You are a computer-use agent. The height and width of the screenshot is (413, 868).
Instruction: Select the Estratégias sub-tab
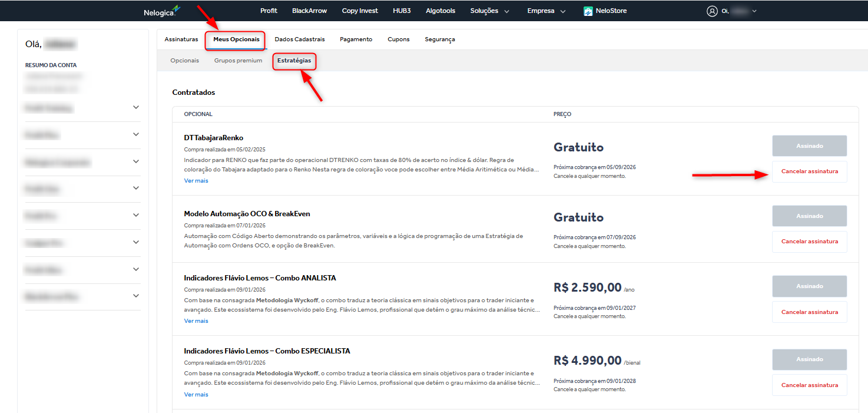click(294, 61)
